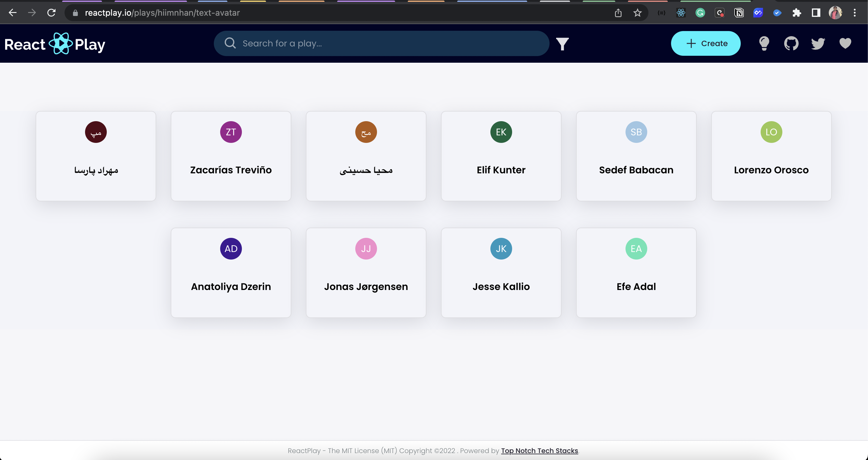Open the Top Notch Tech Stacks link
The image size is (868, 460).
click(x=539, y=451)
